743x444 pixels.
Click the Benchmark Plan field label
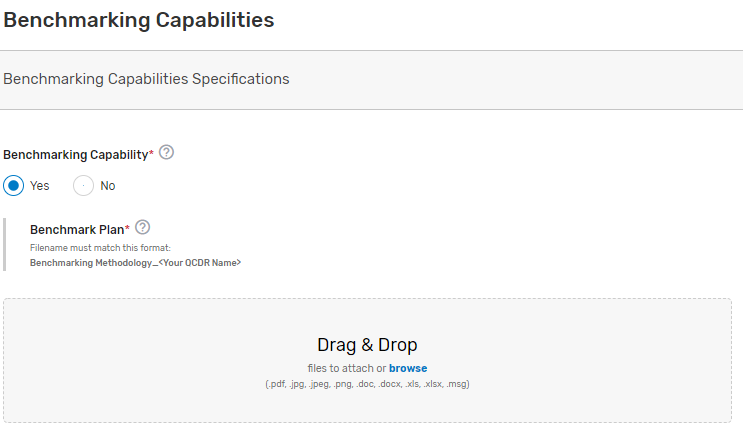[76, 229]
